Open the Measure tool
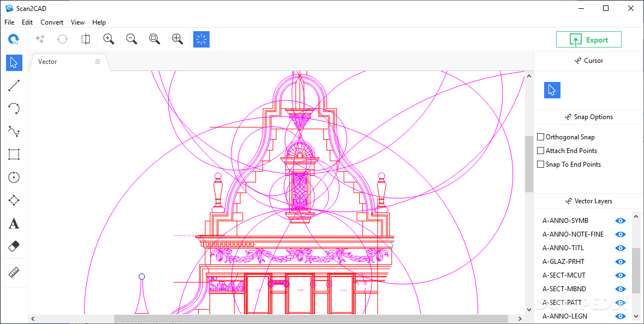644x324 pixels. tap(14, 272)
